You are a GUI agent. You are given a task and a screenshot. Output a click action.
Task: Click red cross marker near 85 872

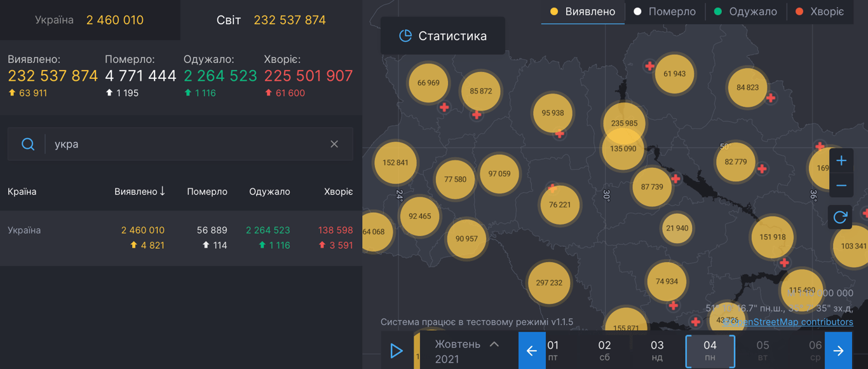click(477, 115)
